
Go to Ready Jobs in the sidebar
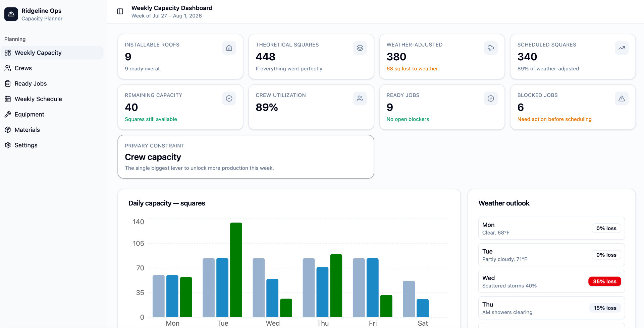52,83
